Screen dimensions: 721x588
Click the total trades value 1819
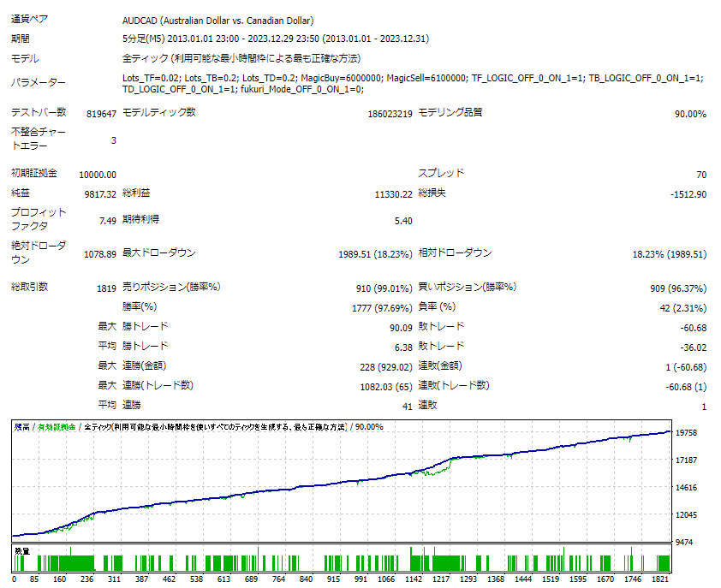click(106, 288)
